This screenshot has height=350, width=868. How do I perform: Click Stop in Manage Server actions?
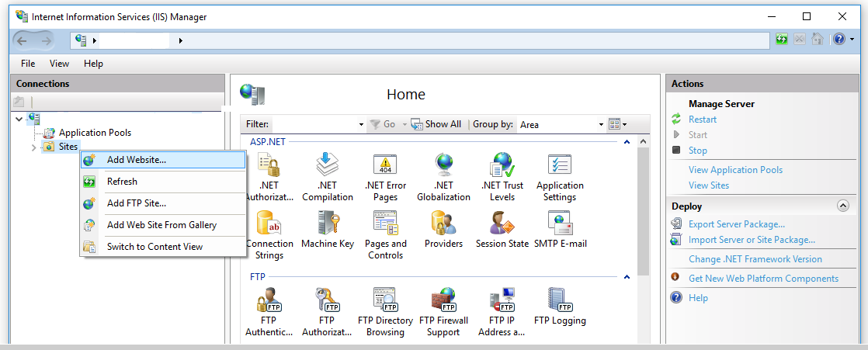698,151
